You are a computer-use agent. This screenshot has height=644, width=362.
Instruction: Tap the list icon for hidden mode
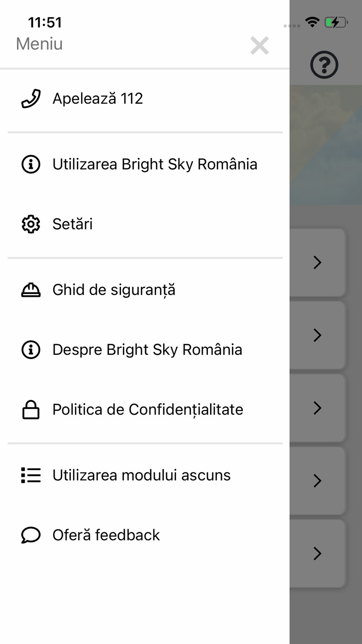tap(31, 475)
